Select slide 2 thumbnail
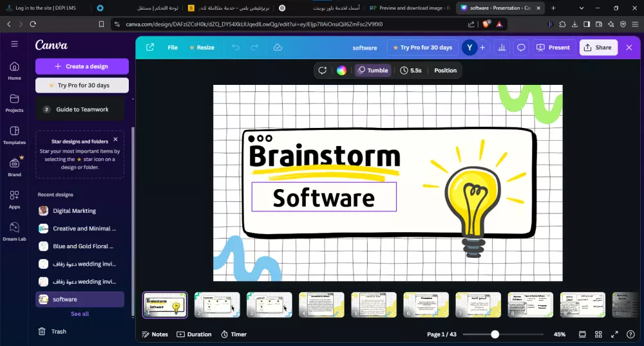This screenshot has height=346, width=644. [217, 305]
